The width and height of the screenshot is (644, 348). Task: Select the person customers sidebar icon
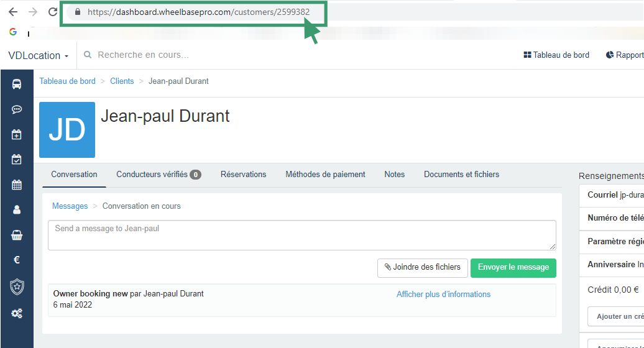pyautogui.click(x=17, y=210)
